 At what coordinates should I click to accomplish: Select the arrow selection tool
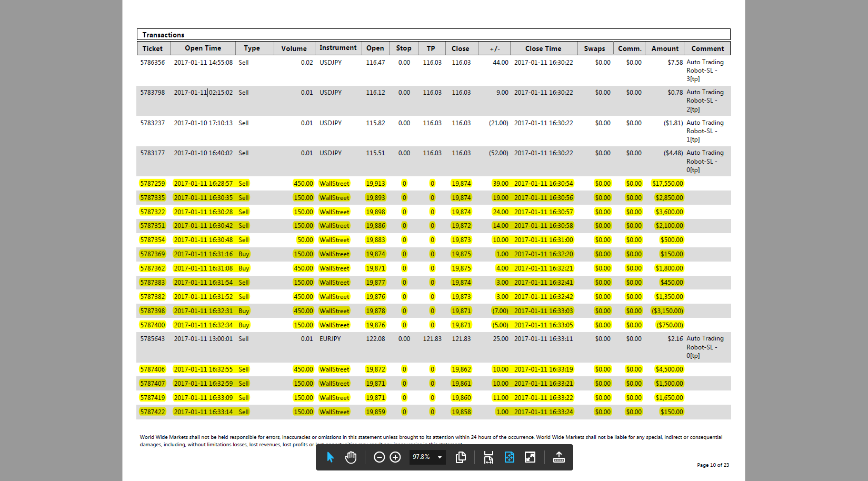(x=330, y=457)
